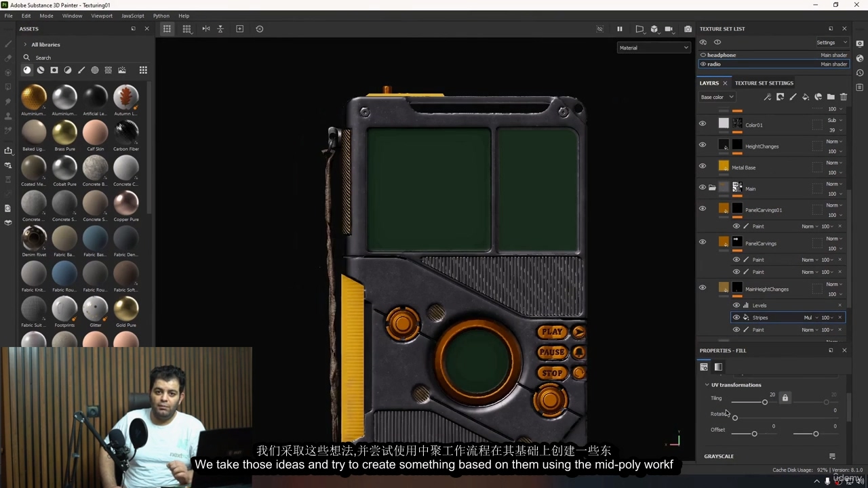Filter assets by Alphas category icon

click(95, 70)
